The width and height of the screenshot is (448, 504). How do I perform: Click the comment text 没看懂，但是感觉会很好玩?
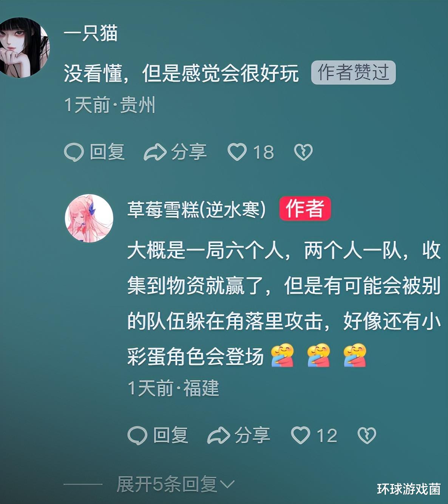pos(181,73)
